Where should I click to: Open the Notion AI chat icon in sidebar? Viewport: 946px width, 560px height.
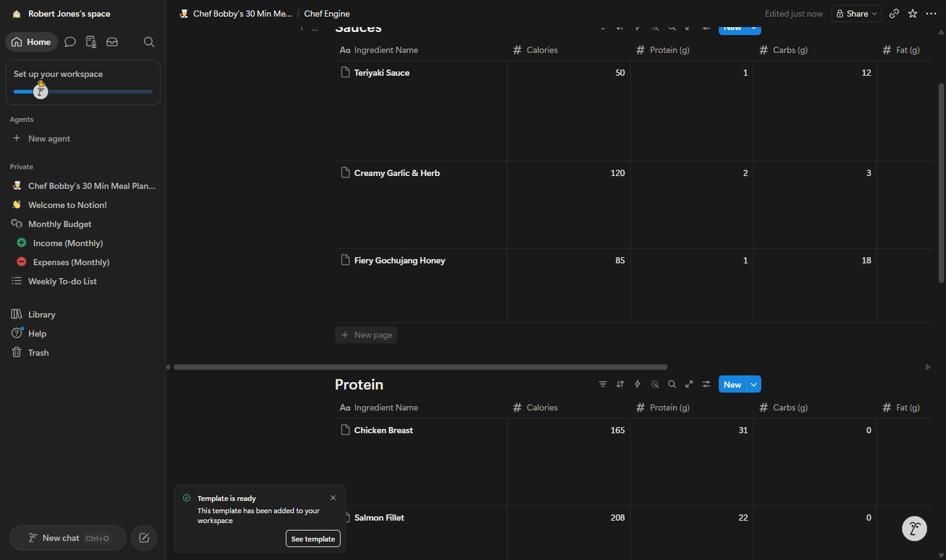(70, 42)
